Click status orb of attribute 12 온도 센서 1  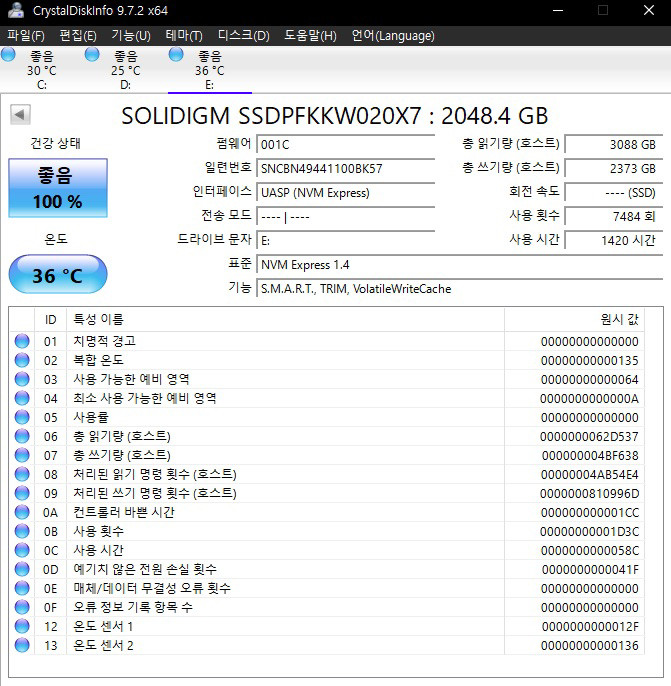(22, 626)
